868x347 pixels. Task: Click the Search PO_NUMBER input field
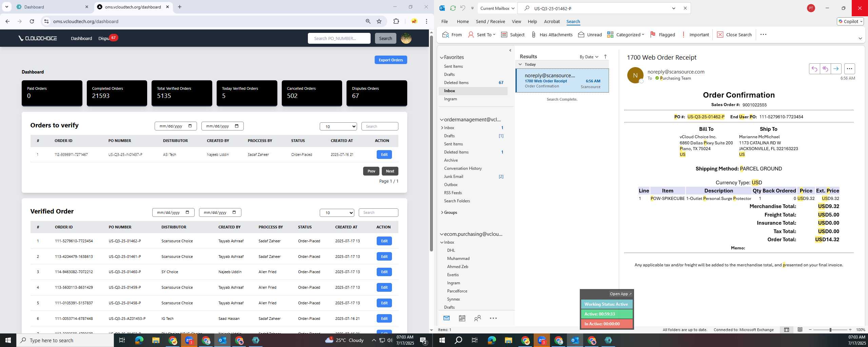coord(339,38)
